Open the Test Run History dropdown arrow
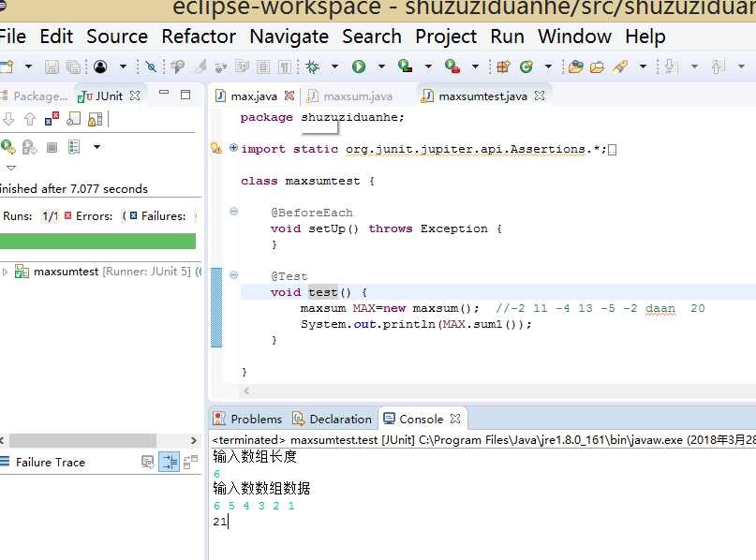This screenshot has height=560, width=756. tap(96, 147)
